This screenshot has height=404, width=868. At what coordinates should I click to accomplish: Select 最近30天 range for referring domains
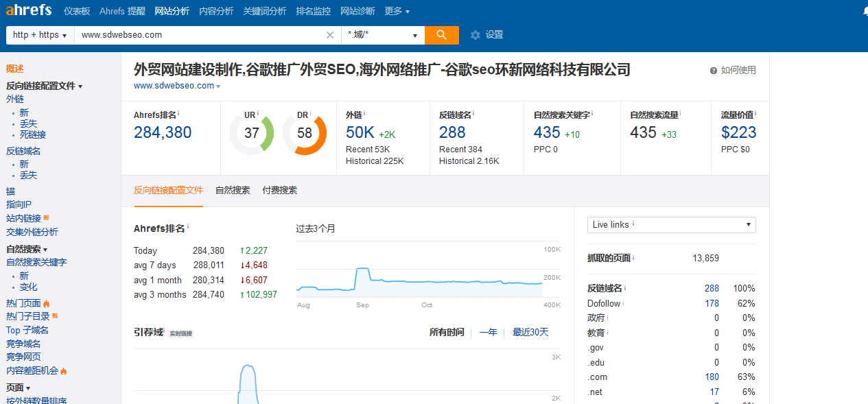tap(530, 332)
